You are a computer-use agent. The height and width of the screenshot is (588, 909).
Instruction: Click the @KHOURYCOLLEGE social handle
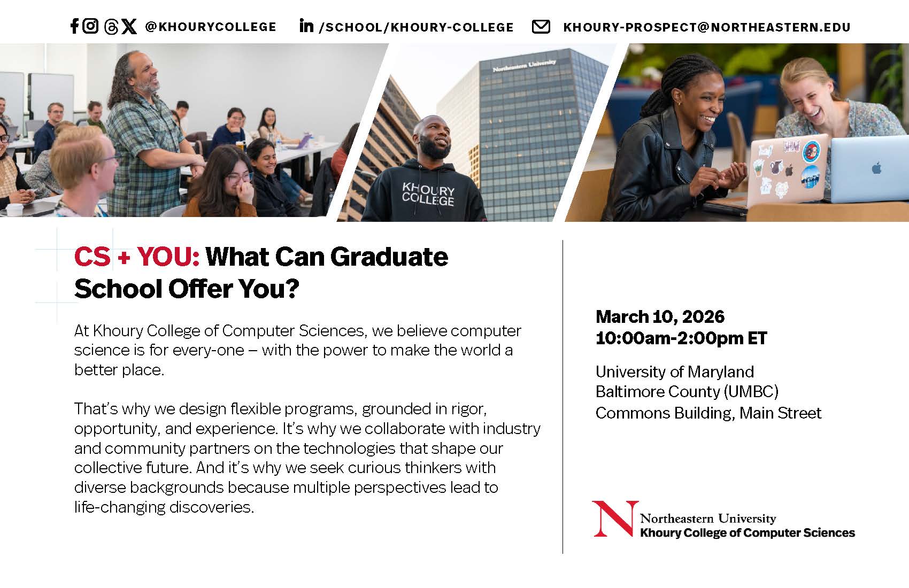(210, 27)
